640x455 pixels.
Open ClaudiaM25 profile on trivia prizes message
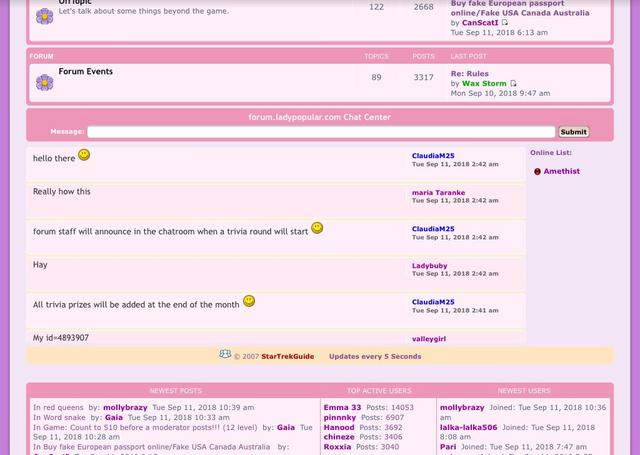(433, 302)
